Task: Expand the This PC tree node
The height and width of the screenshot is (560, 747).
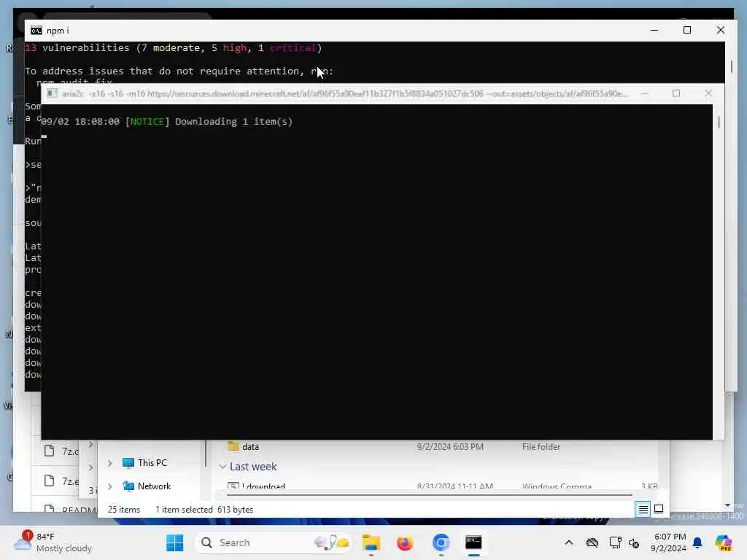Action: click(x=110, y=463)
